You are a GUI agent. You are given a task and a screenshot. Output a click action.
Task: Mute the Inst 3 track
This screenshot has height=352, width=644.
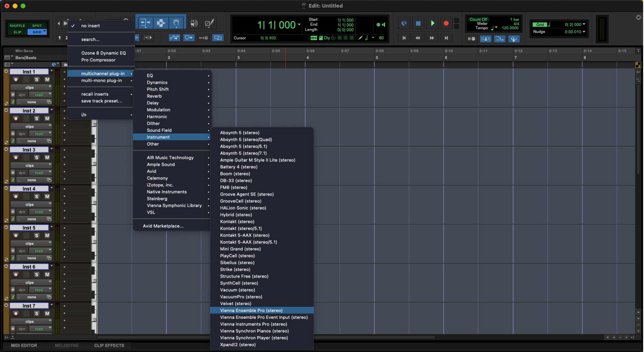[47, 157]
